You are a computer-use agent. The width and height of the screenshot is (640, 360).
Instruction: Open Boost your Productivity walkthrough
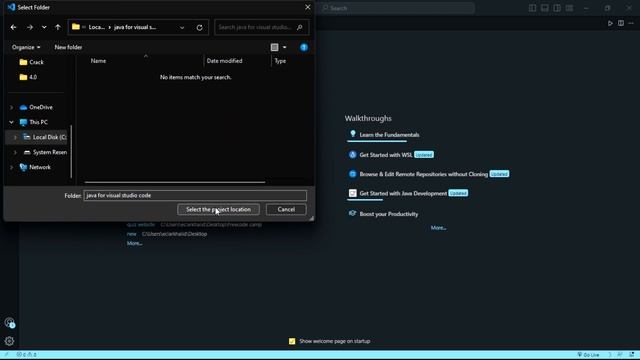pyautogui.click(x=389, y=214)
